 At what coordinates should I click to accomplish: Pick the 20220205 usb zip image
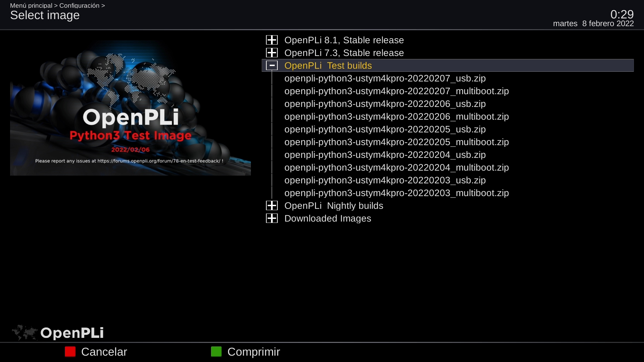click(x=385, y=129)
